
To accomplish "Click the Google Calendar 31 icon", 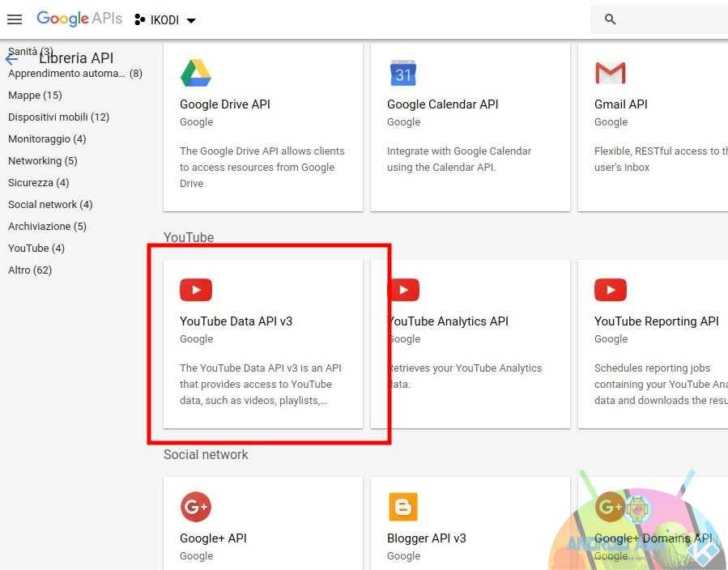I will coord(402,73).
